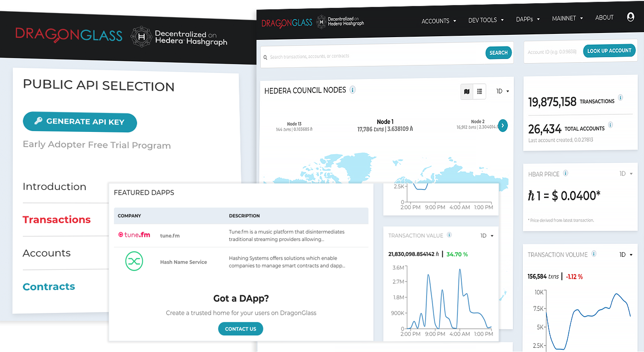
Task: Open Introduction section in API menu
Action: tap(54, 187)
